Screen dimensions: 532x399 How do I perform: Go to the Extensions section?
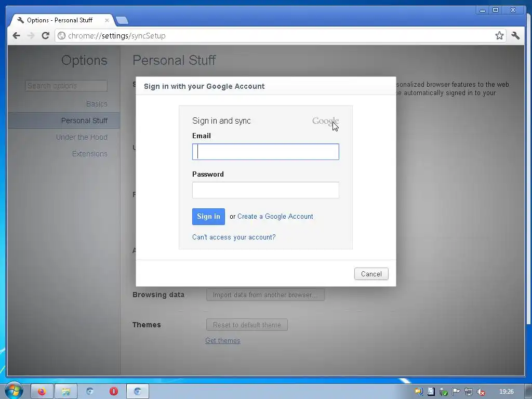click(x=89, y=154)
